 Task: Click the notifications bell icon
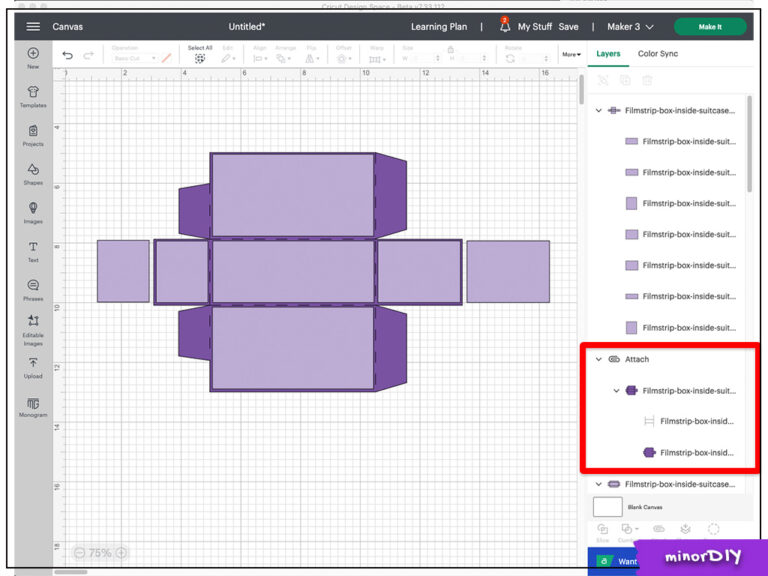tap(505, 26)
